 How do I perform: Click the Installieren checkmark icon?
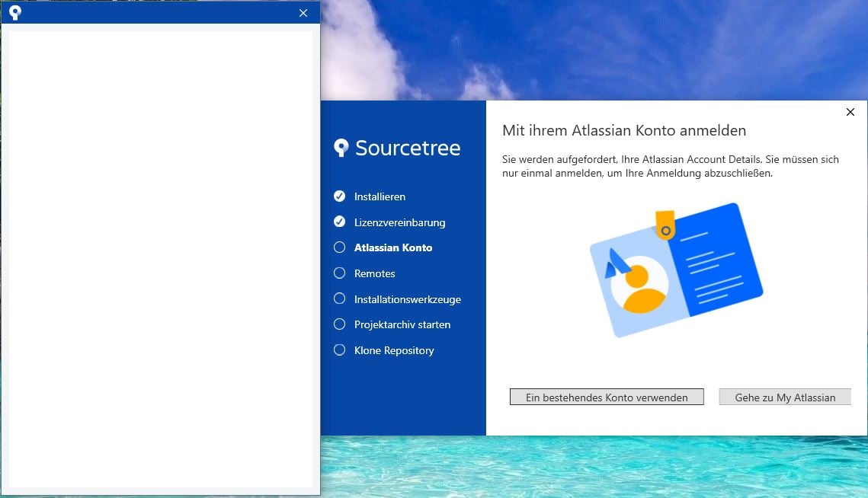[x=339, y=196]
